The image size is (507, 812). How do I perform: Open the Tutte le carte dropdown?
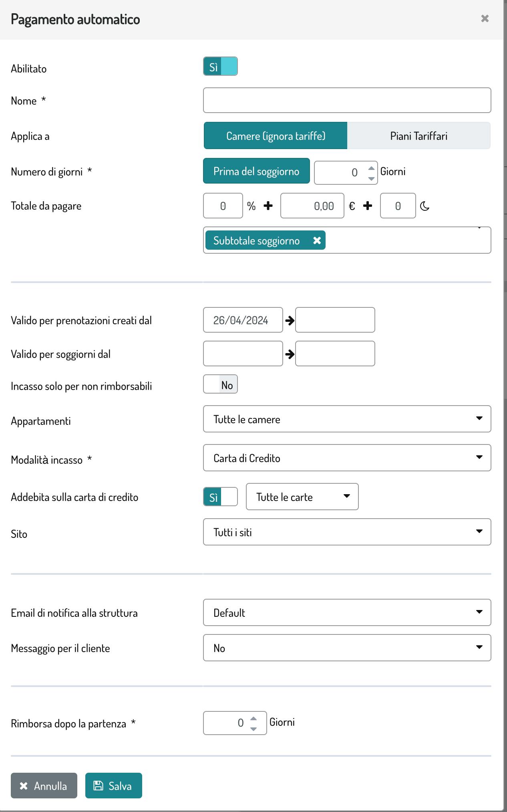[302, 497]
